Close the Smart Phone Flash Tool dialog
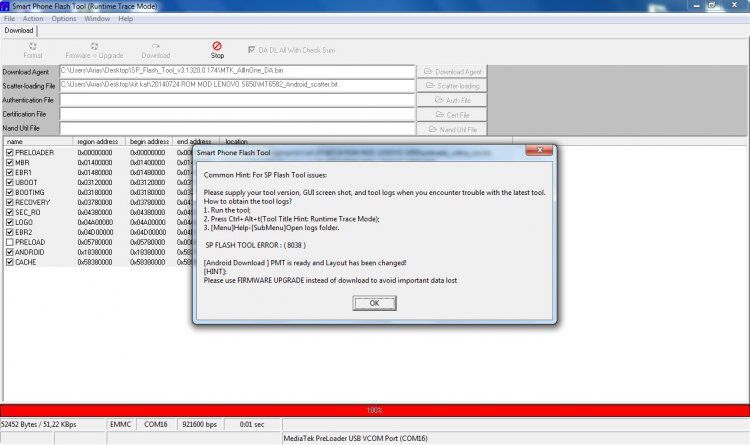Screen dimensions: 750x445 (539, 150)
